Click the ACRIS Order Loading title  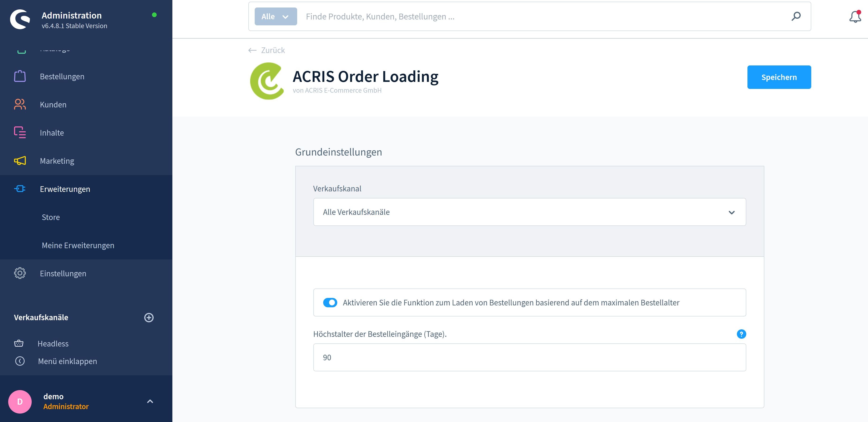[x=366, y=77]
